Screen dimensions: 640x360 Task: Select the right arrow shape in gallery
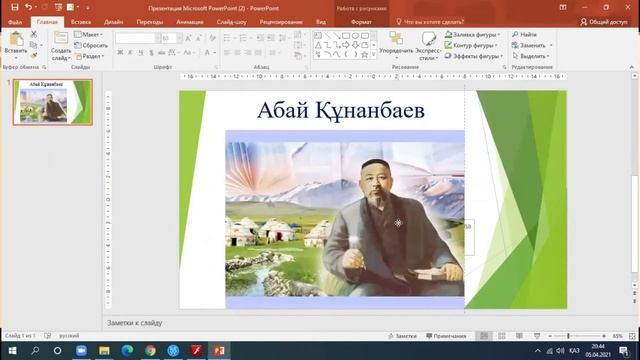[x=346, y=45]
